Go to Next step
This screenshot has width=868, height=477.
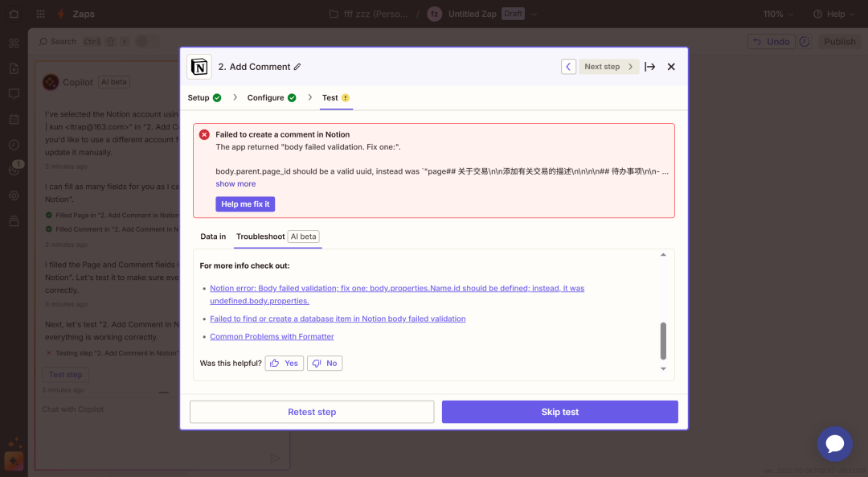[x=609, y=67]
